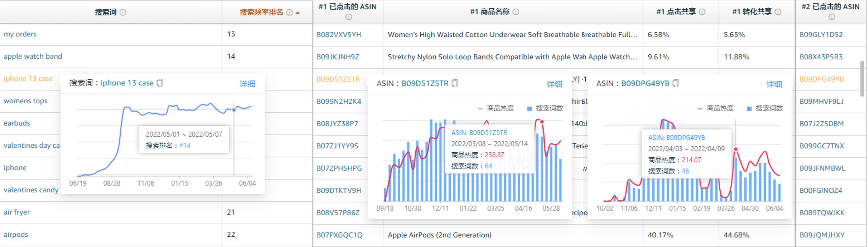868x247 pixels.
Task: Open 详细 in iphone 13 case popup
Action: pos(247,84)
